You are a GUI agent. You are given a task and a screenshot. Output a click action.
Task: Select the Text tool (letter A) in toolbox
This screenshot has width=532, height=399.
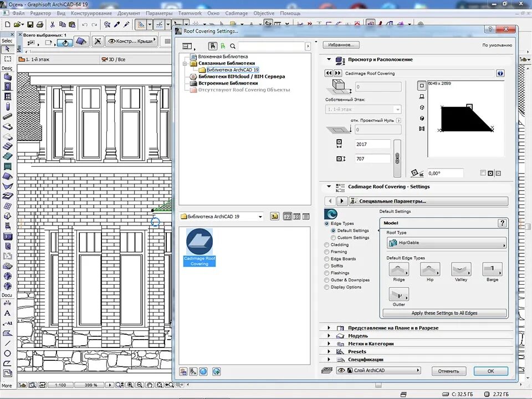(x=7, y=313)
